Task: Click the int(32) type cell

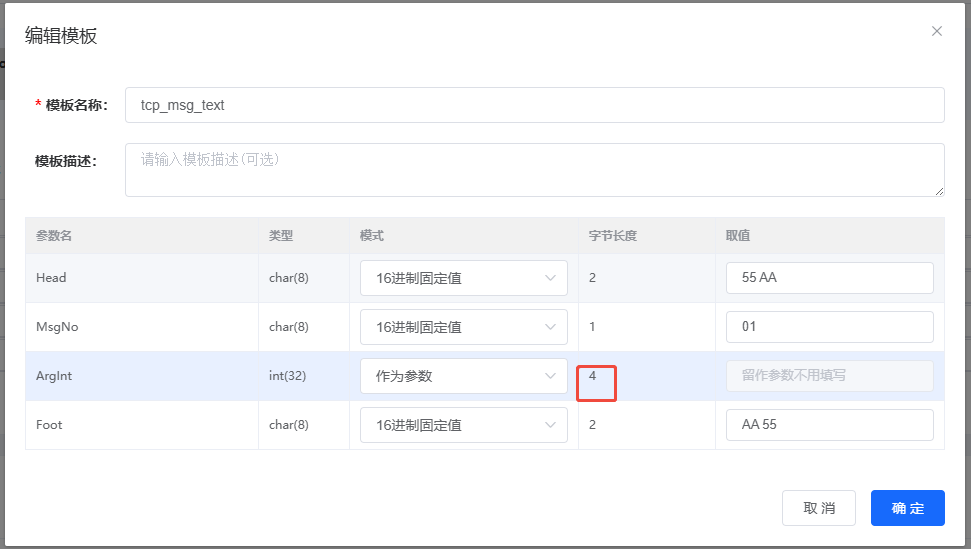Action: tap(287, 376)
